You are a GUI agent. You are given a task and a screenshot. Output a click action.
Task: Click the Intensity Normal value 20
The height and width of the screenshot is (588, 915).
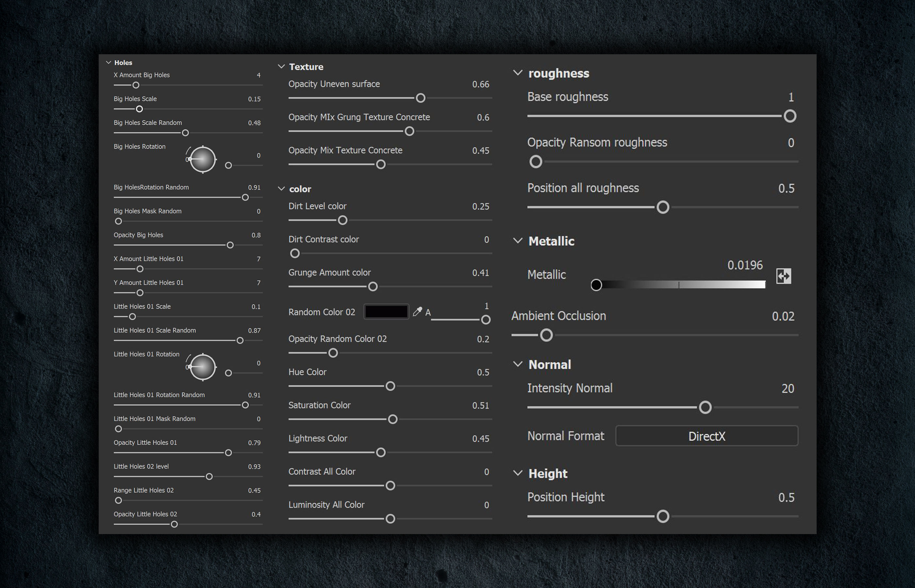coord(788,388)
